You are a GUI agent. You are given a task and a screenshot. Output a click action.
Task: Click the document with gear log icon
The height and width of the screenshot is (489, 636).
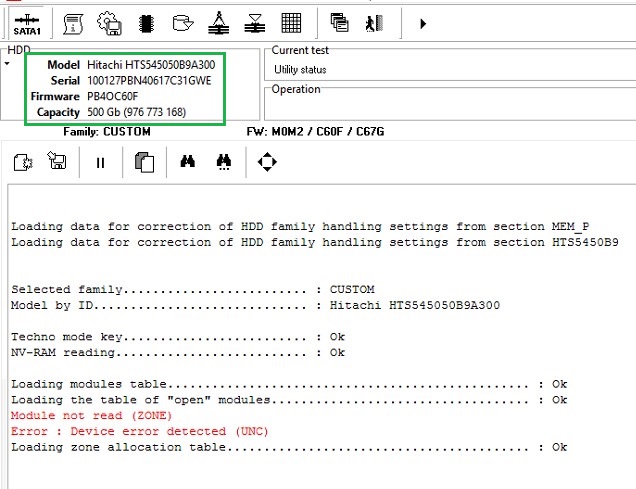tap(24, 162)
